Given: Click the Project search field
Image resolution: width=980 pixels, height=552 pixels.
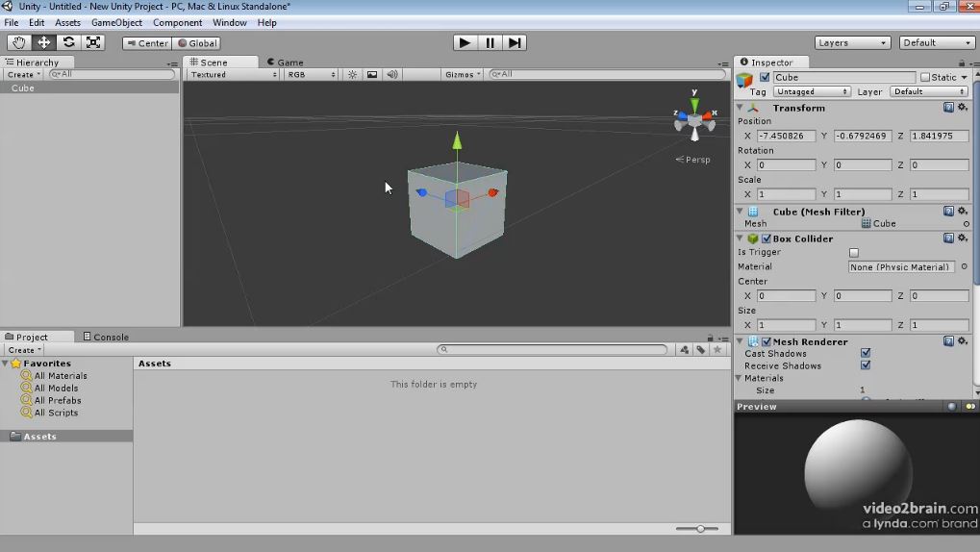Looking at the screenshot, I should tap(552, 349).
